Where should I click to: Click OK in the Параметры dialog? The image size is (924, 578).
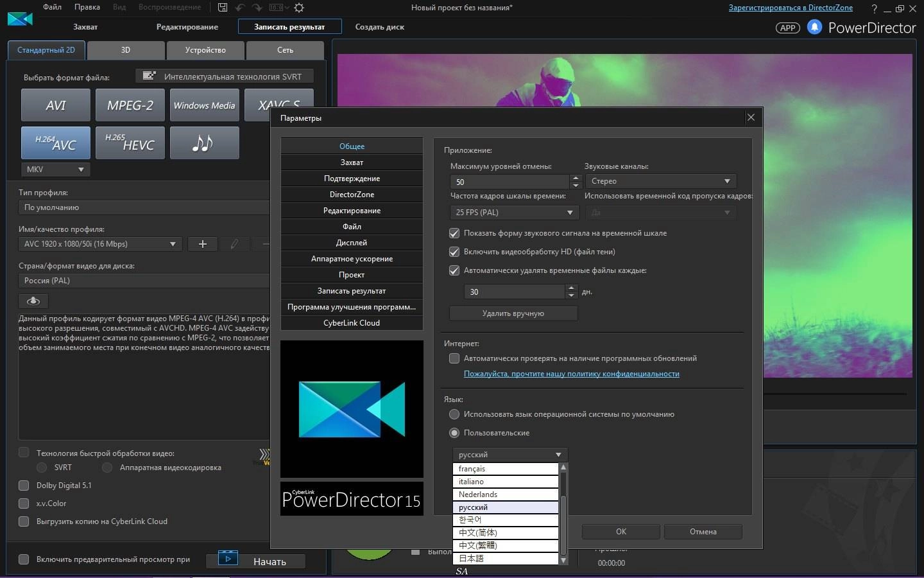pos(621,532)
